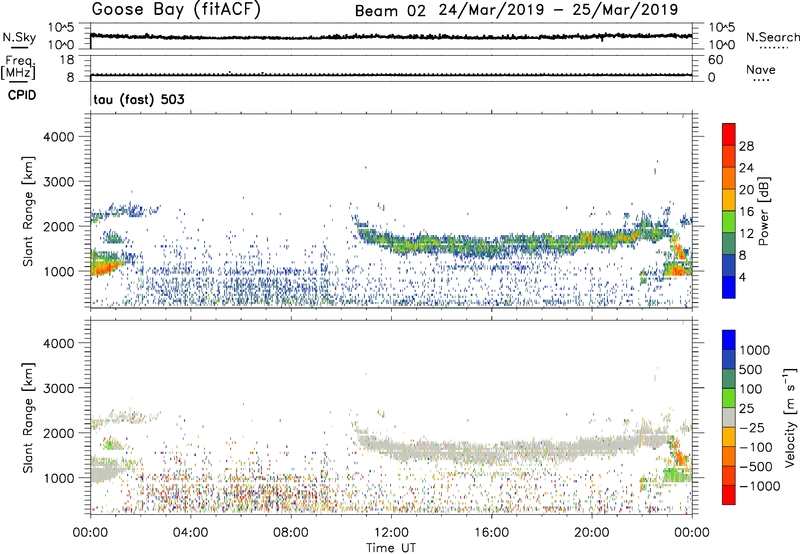Click the 2000 km tick of velocity panel
Viewport: 800px width, 554px height.
59,433
